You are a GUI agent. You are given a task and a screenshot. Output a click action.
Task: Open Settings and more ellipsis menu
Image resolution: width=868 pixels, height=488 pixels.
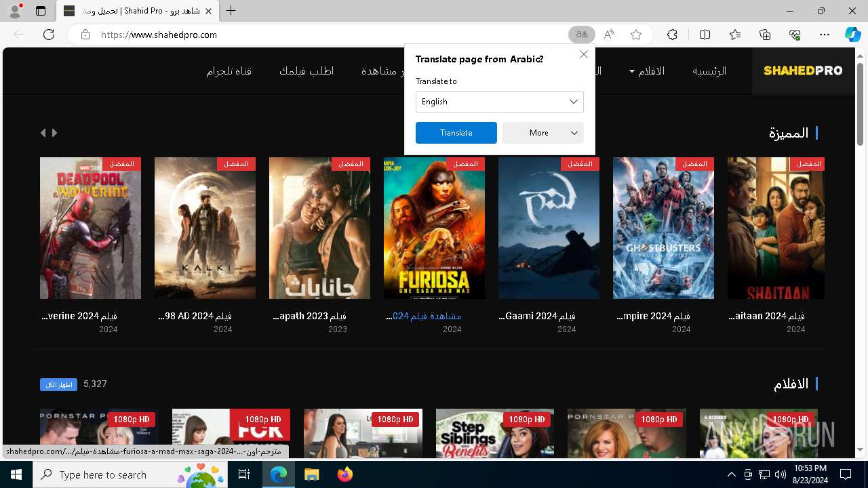[825, 35]
